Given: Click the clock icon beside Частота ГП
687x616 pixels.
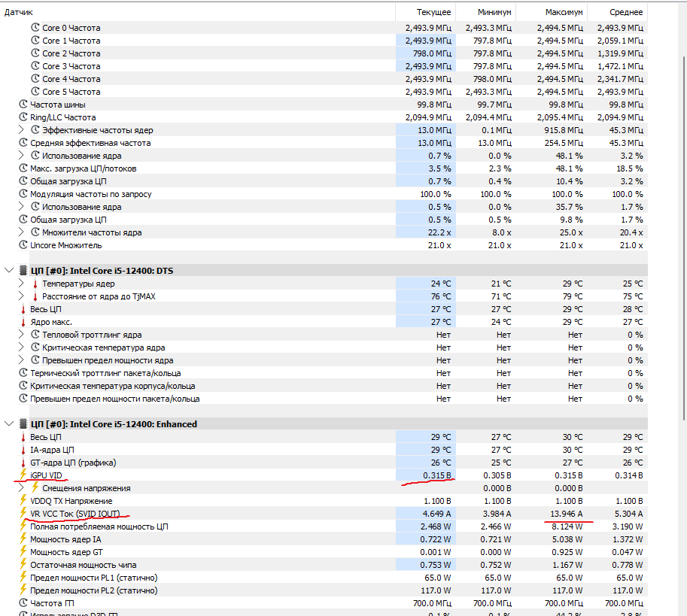Looking at the screenshot, I should point(23,603).
